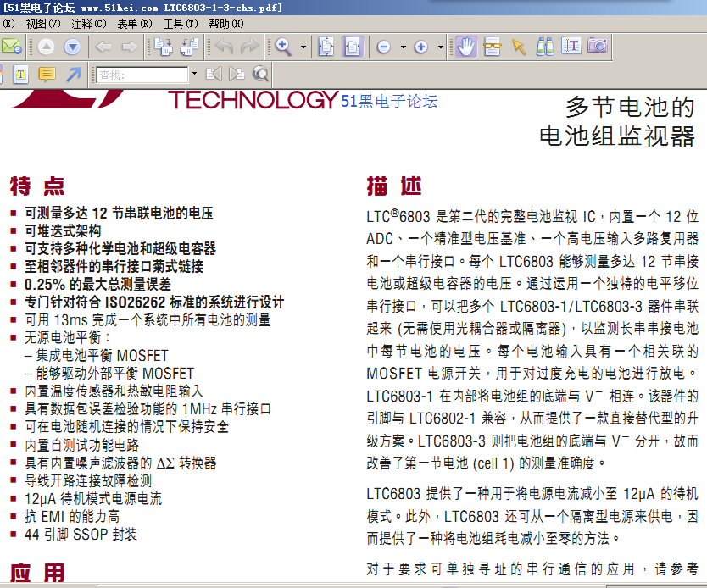Click the fit page icon
Screen dimensions: 707x588
click(x=326, y=47)
